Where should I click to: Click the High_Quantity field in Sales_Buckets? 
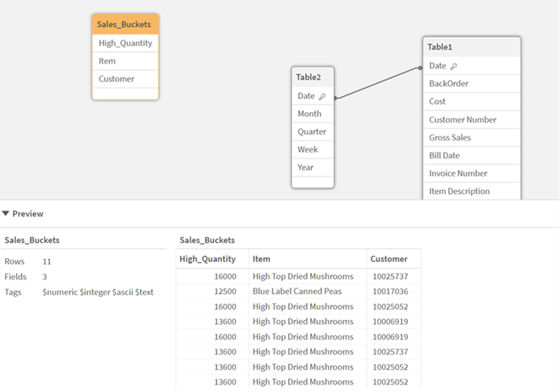pyautogui.click(x=125, y=43)
